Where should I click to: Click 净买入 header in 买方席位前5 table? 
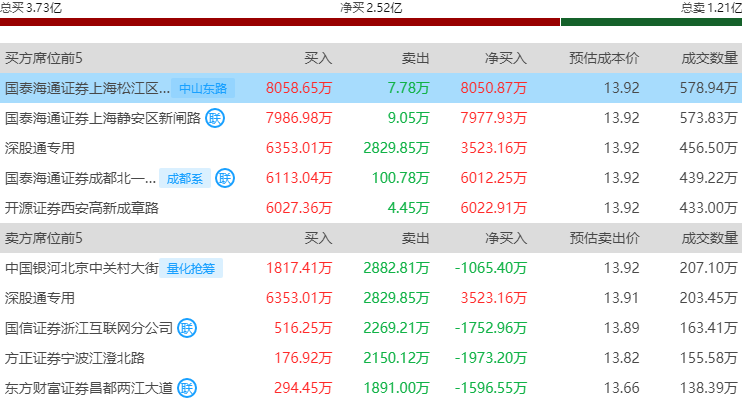506,58
